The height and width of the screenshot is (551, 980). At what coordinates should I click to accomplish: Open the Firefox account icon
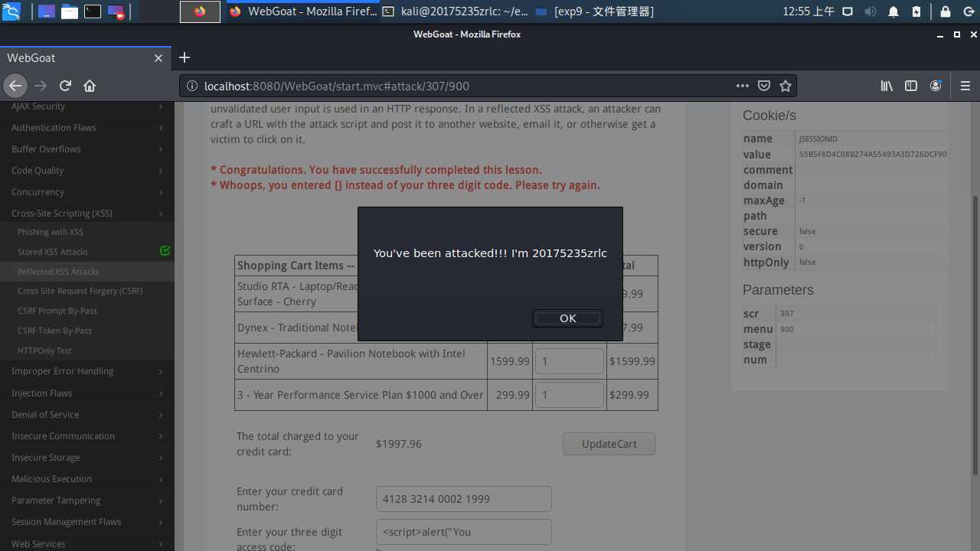(936, 86)
